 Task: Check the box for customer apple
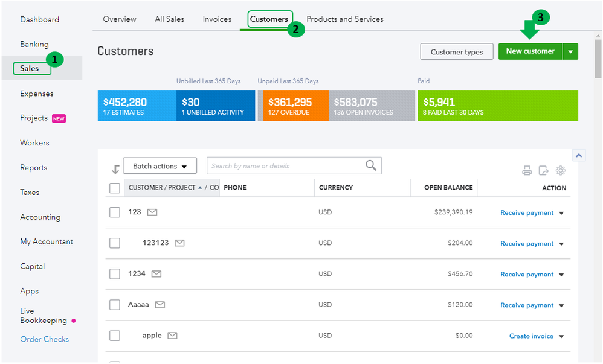click(x=115, y=336)
